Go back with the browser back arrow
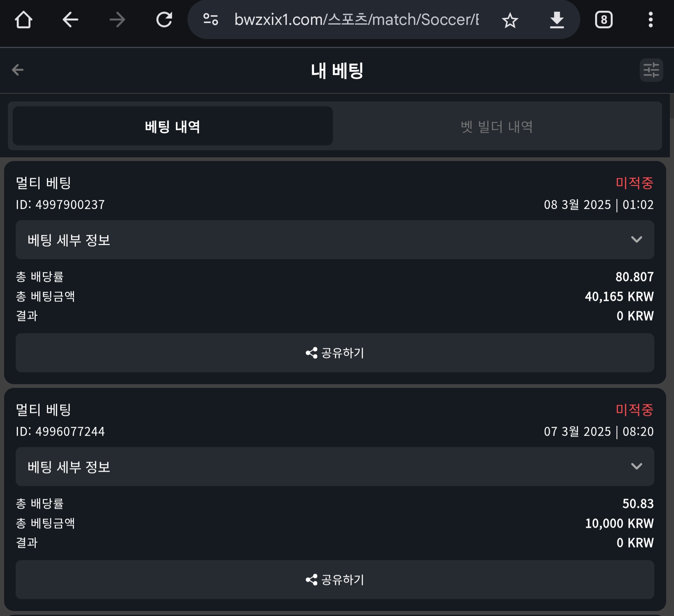The width and height of the screenshot is (674, 616). (70, 20)
